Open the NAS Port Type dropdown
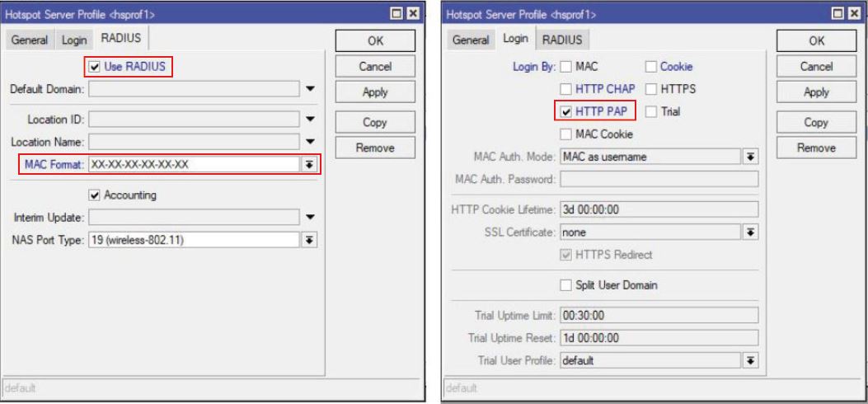Viewport: 868px width, 404px height. pos(310,240)
